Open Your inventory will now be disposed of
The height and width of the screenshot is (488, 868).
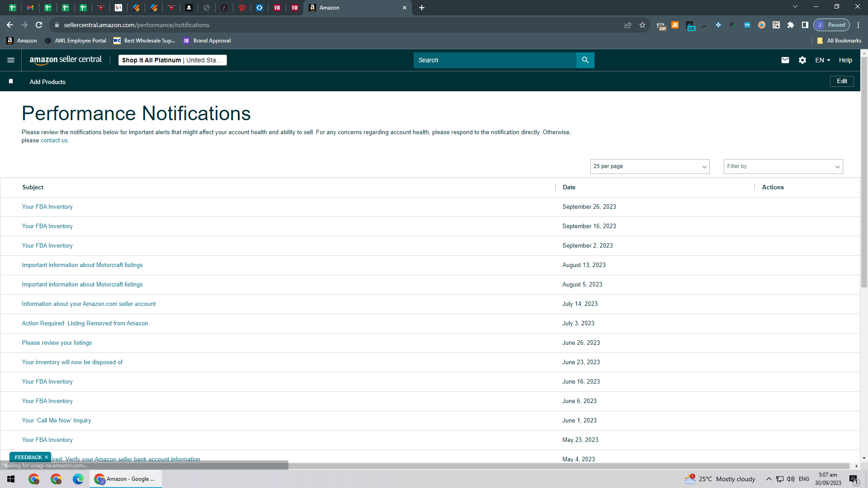72,362
